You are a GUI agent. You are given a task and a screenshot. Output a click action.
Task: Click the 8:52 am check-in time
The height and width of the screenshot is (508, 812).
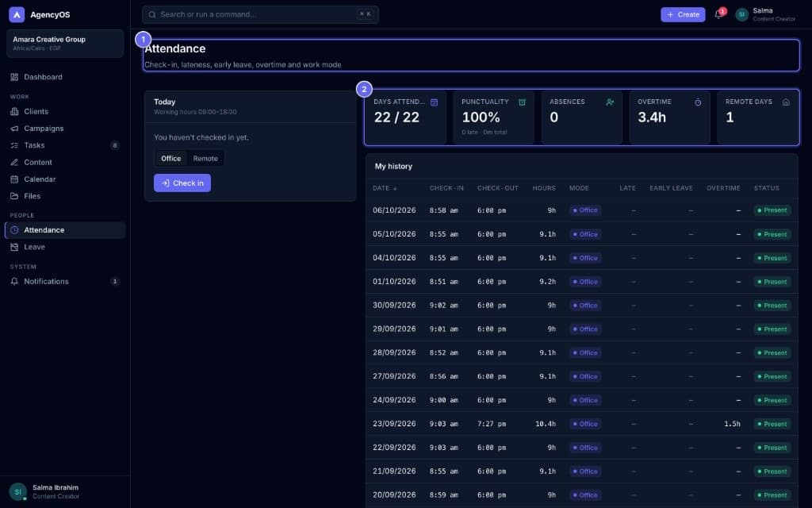coord(444,353)
